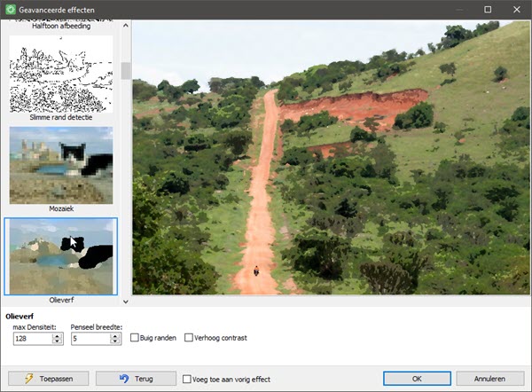Click the Penseel breedte input field
This screenshot has width=532, height=392.
pyautogui.click(x=90, y=339)
